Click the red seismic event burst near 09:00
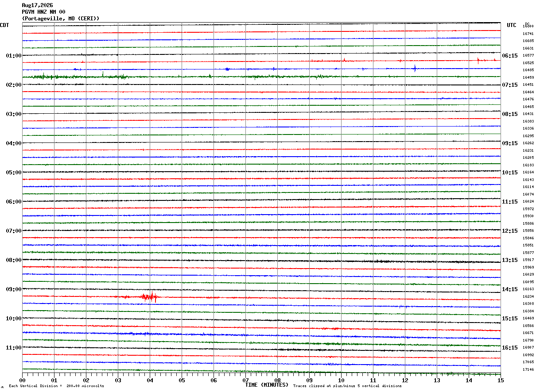Screen dimensions: 536x392 (x=149, y=297)
